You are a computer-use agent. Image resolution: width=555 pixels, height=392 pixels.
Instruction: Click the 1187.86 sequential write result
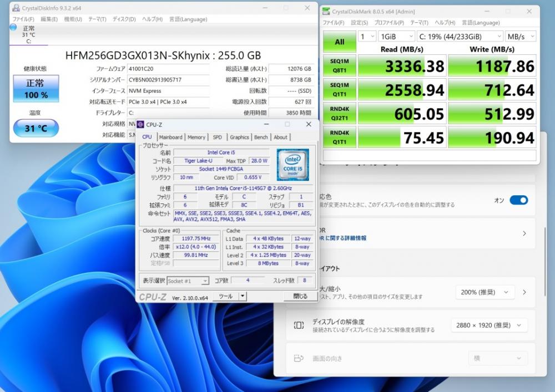[x=492, y=66]
